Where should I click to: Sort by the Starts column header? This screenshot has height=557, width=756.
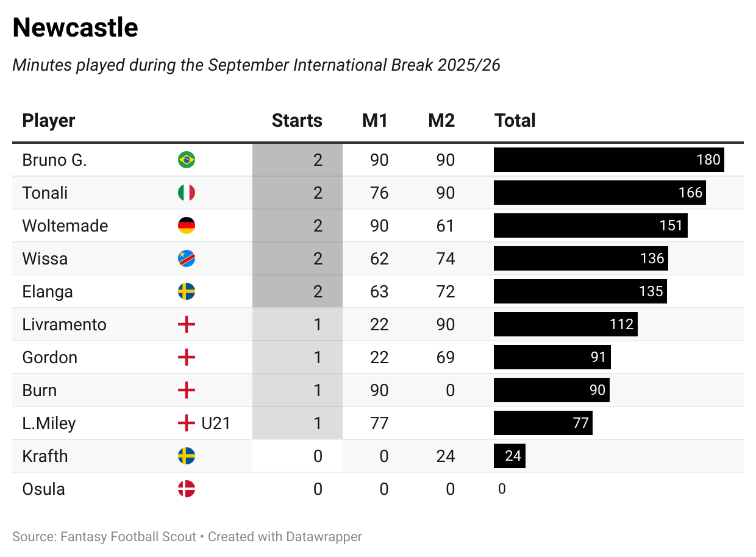(297, 121)
